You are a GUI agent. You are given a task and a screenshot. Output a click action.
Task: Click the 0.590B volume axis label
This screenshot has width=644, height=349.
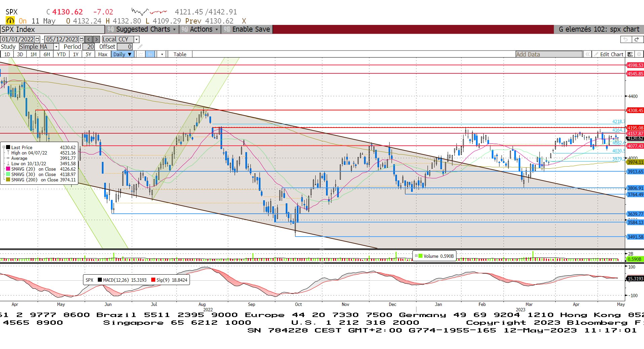tap(635, 259)
